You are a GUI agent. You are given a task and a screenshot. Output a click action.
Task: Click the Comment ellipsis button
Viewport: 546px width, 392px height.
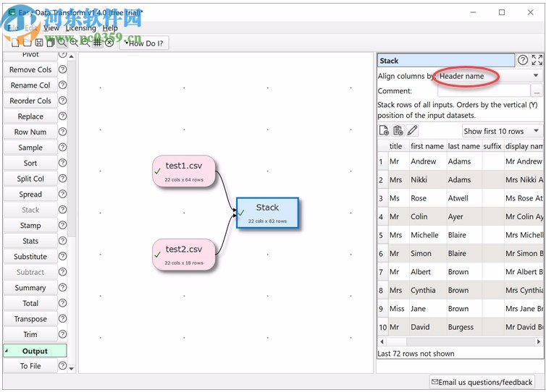537,91
